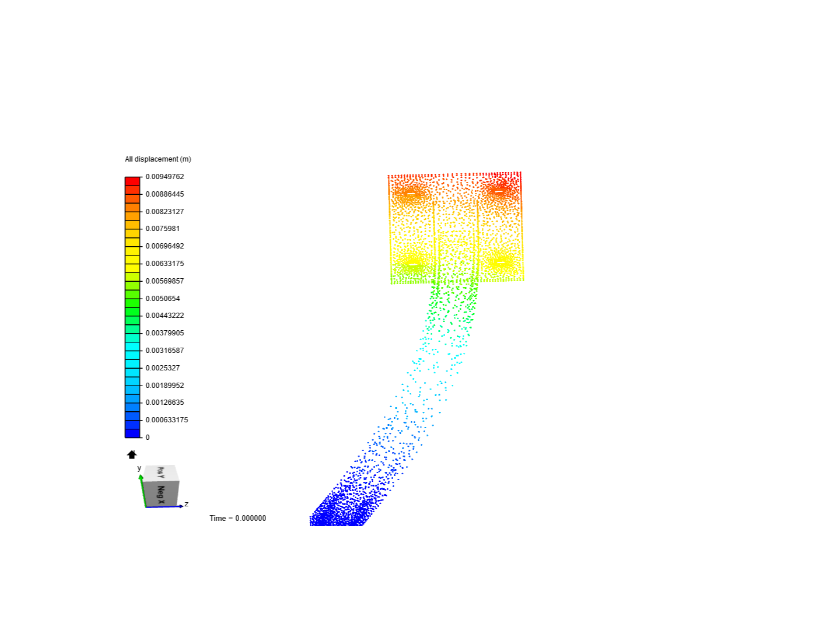Click legend value 0.00126635
The width and height of the screenshot is (840, 630).
164,402
